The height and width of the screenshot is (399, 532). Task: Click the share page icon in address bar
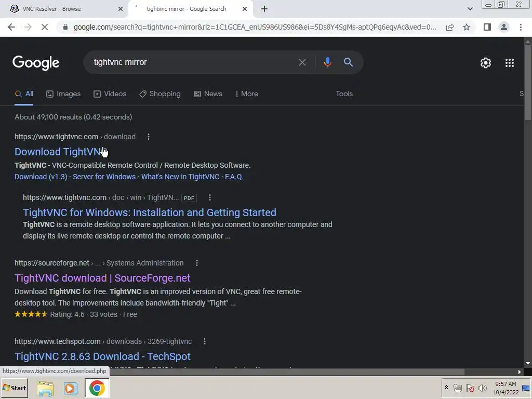pyautogui.click(x=450, y=27)
